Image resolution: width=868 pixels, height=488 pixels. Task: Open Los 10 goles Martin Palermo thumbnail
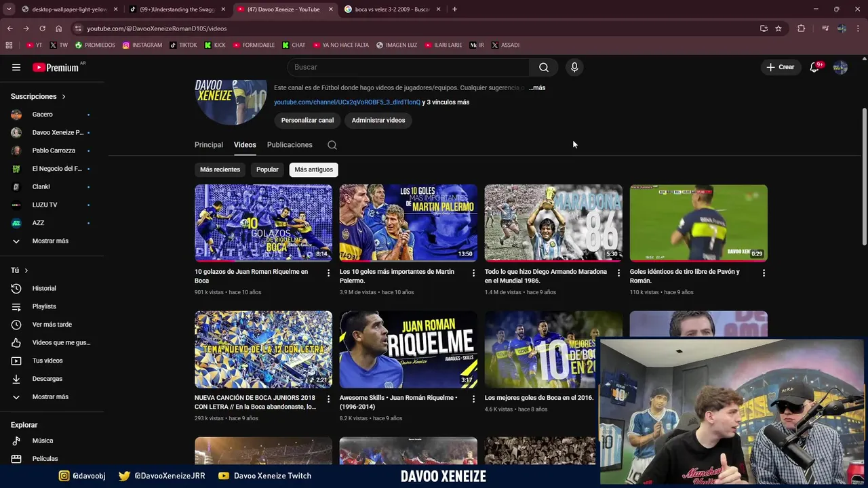[x=408, y=223]
